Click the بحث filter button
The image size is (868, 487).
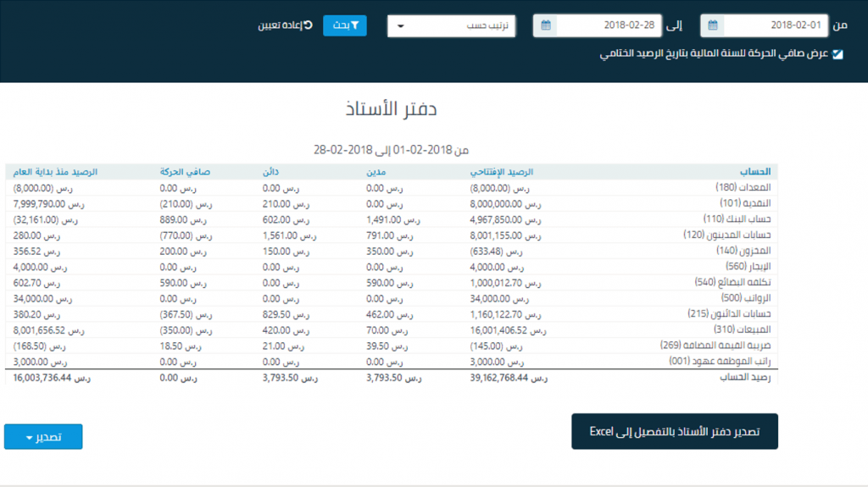pyautogui.click(x=344, y=25)
